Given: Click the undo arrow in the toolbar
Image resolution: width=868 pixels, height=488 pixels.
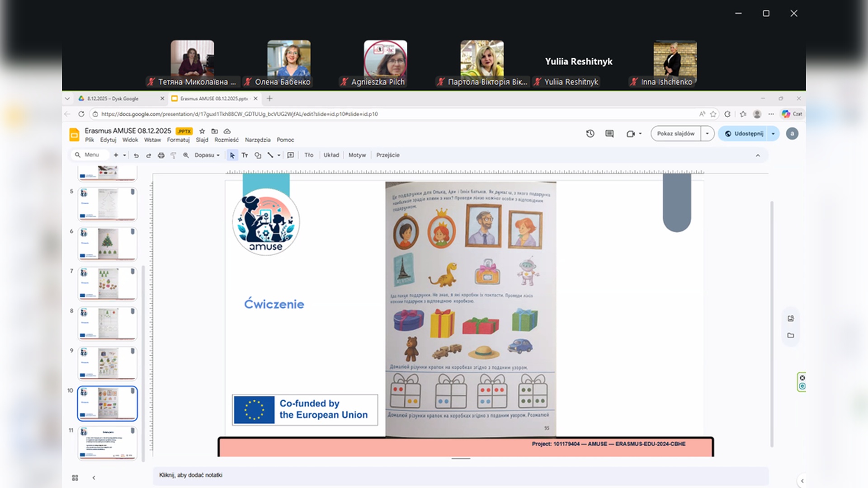Looking at the screenshot, I should (x=136, y=155).
